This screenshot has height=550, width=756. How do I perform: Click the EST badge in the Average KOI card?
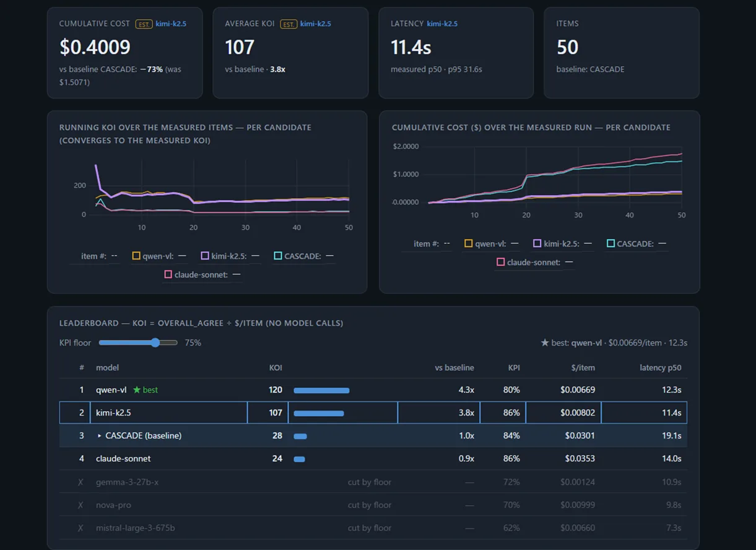pyautogui.click(x=288, y=24)
